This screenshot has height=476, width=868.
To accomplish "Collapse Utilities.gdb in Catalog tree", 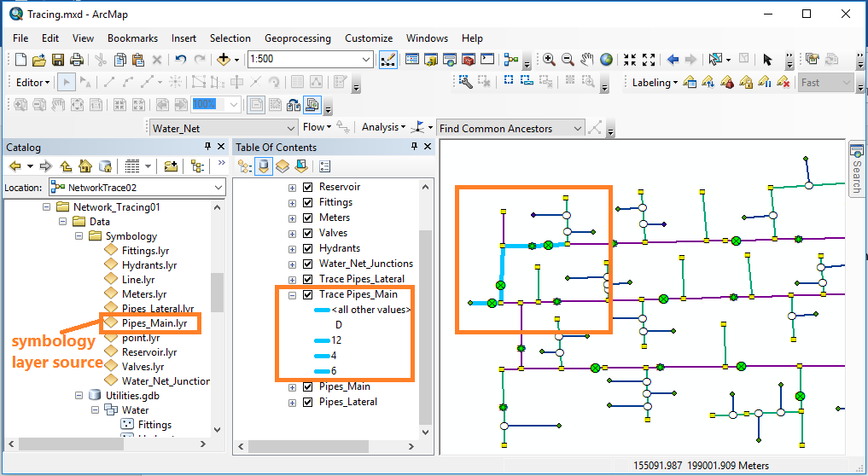I will (79, 395).
